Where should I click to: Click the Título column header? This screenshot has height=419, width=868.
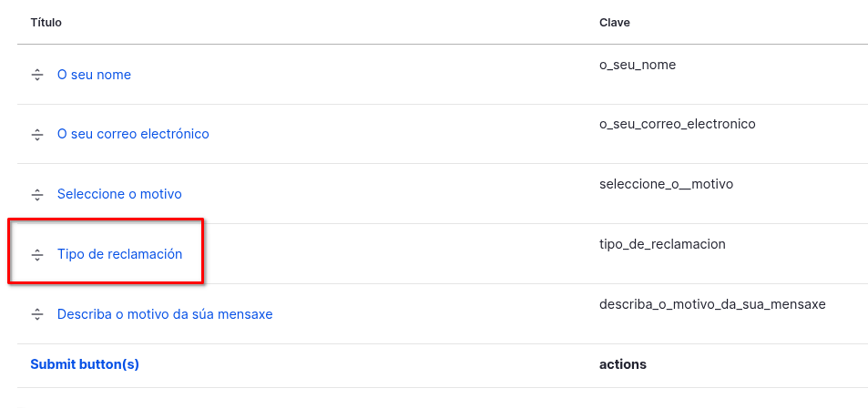pyautogui.click(x=46, y=22)
